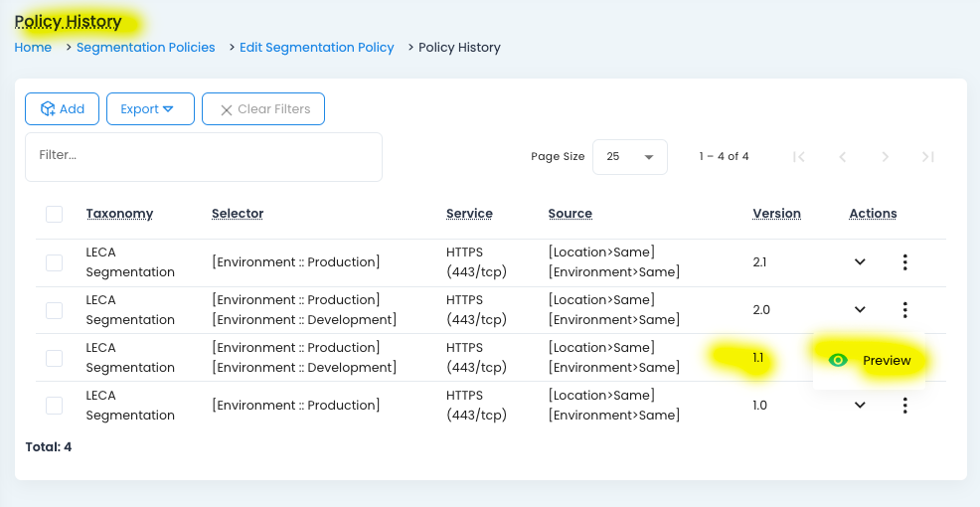Image resolution: width=980 pixels, height=507 pixels.
Task: Sort table by Version column header
Action: coord(776,214)
